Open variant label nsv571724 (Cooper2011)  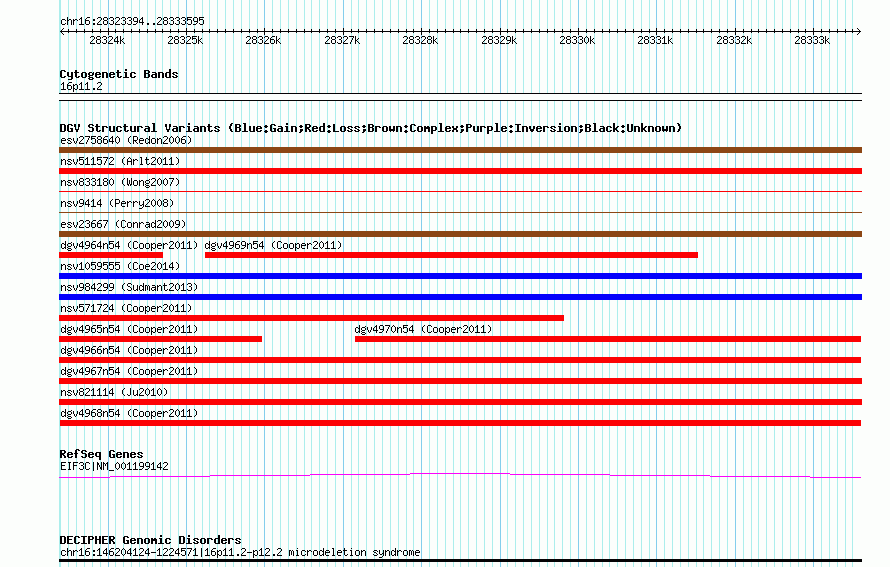tap(126, 308)
